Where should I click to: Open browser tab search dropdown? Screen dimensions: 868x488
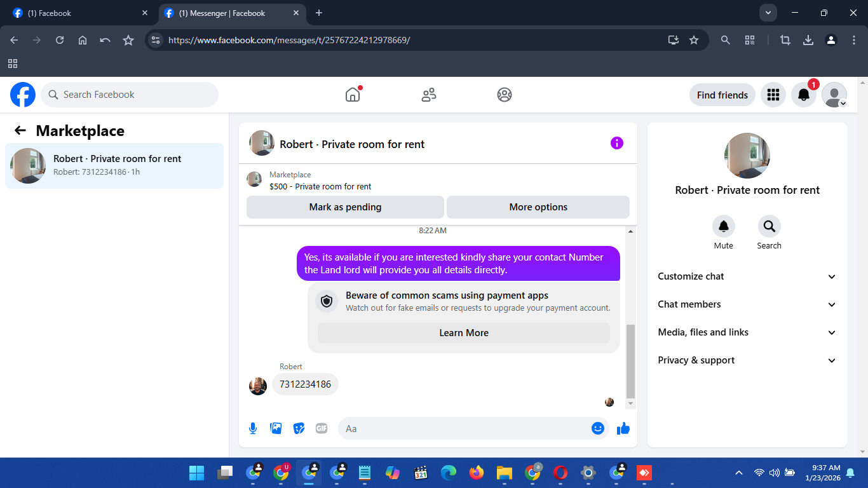(768, 13)
